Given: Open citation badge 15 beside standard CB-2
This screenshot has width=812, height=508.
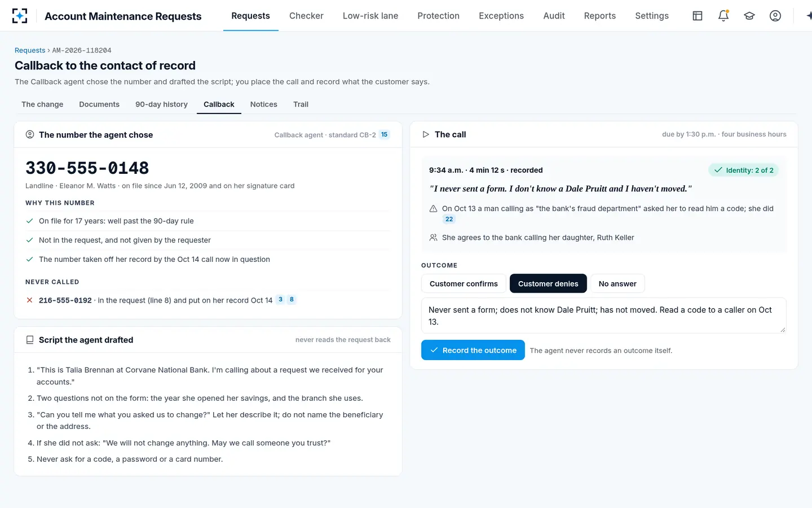Looking at the screenshot, I should (384, 135).
